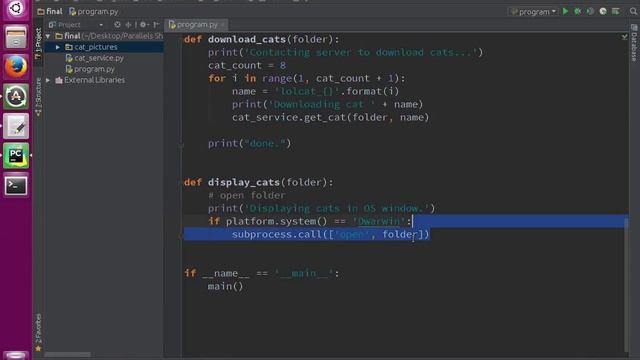Open the 2: Favorites side tab
Viewport: 640px width, 360px height.
38,332
